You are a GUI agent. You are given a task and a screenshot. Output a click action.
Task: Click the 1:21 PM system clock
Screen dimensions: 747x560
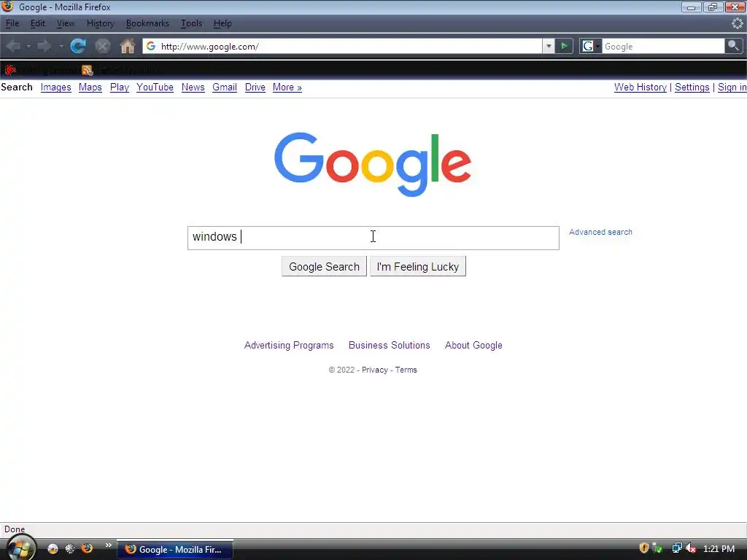[x=719, y=549]
